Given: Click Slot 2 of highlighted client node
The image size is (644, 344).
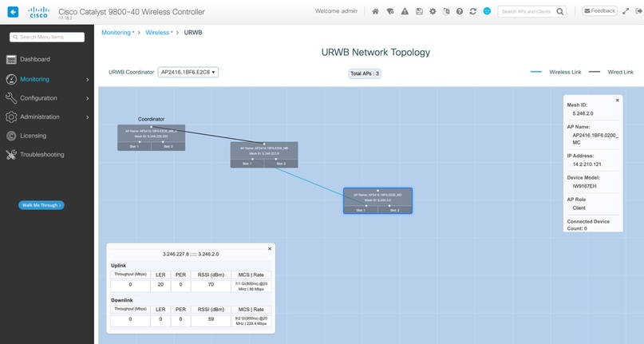Looking at the screenshot, I should (x=395, y=210).
